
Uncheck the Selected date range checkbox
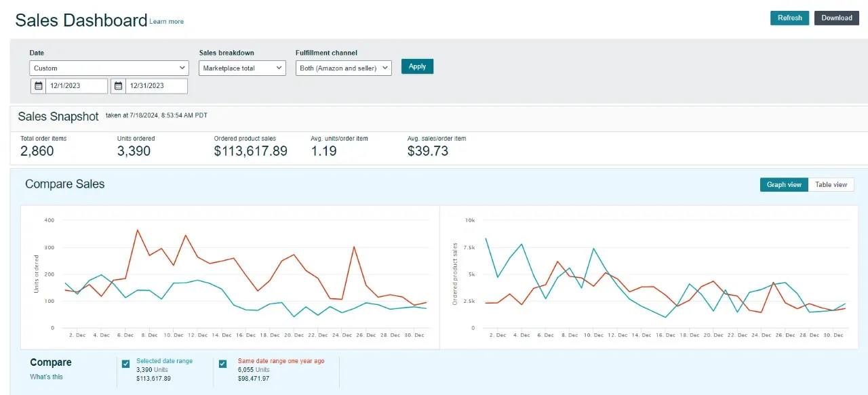125,364
